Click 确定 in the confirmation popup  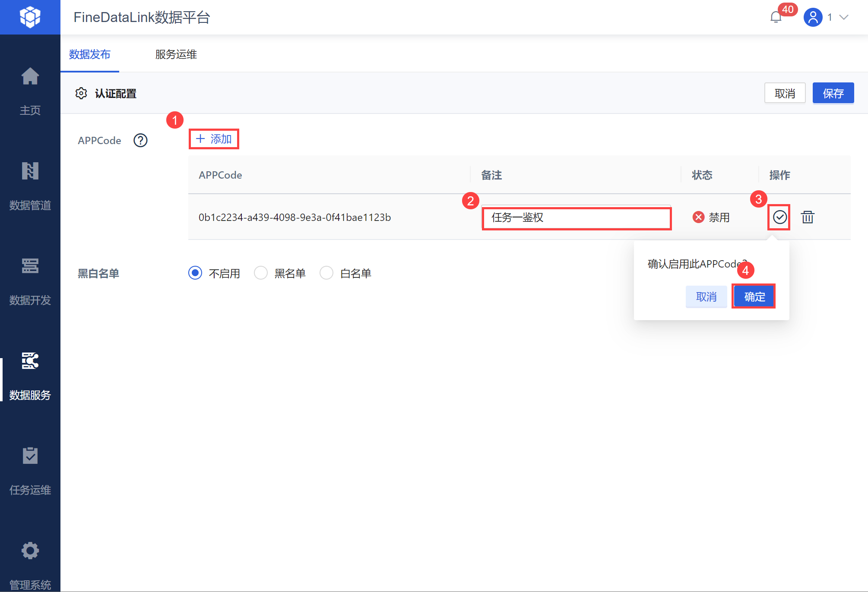(754, 296)
